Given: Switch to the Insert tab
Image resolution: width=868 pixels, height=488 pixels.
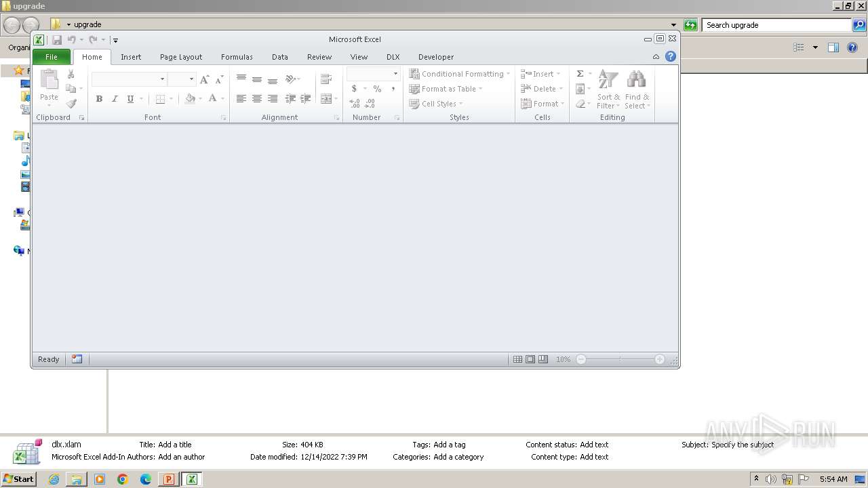Looking at the screenshot, I should coord(131,57).
